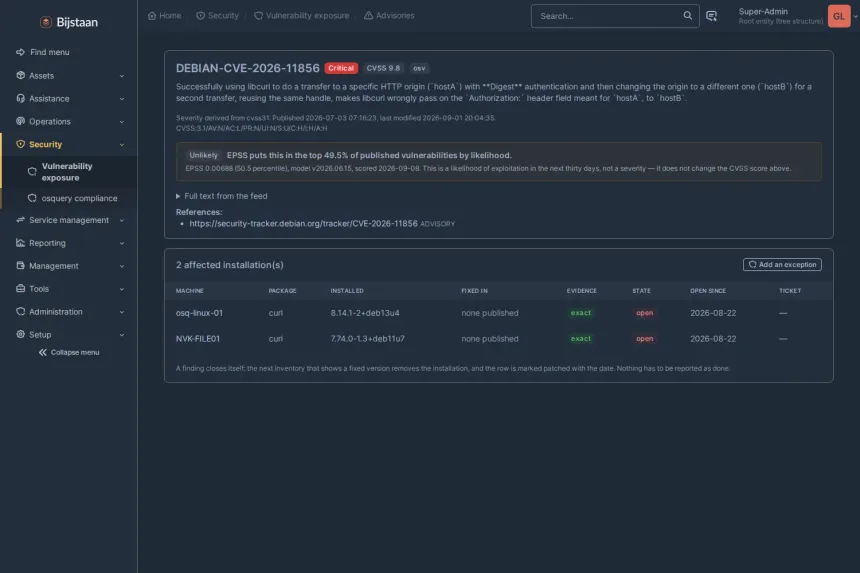Go to Home breadcrumb
This screenshot has width=860, height=573.
tap(165, 15)
